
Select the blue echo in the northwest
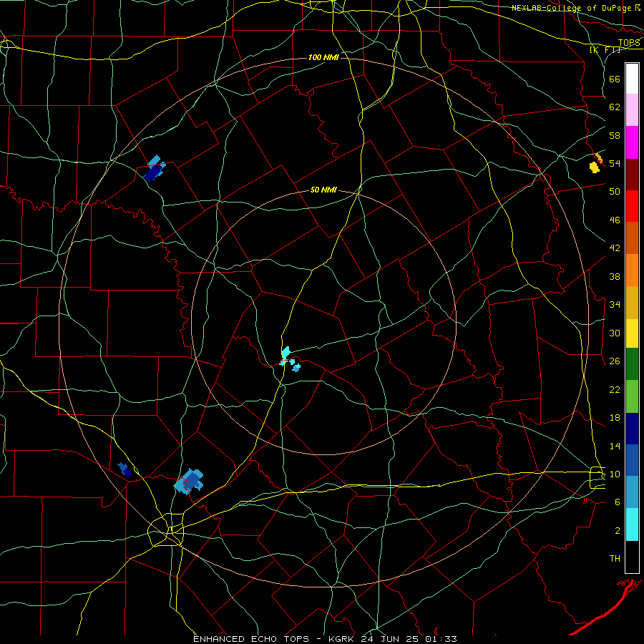(x=155, y=168)
